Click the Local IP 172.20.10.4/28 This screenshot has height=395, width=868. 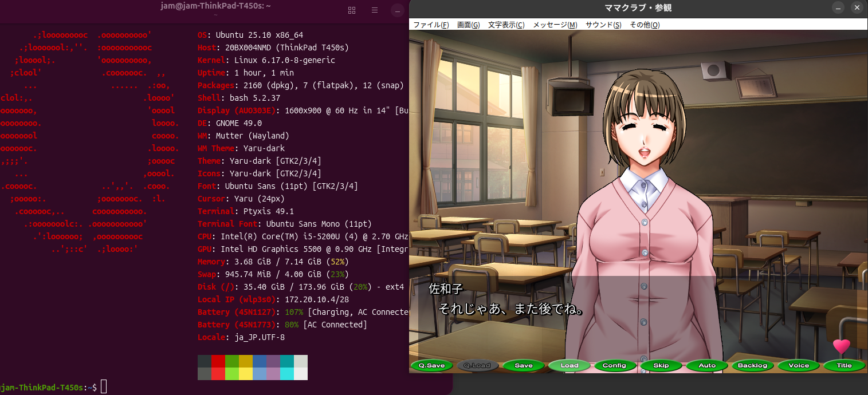click(x=317, y=299)
